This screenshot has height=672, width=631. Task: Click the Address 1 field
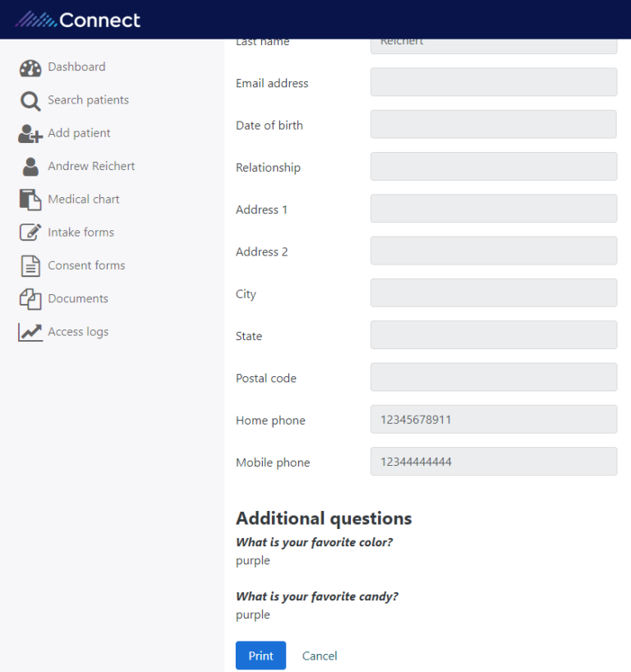click(x=494, y=209)
